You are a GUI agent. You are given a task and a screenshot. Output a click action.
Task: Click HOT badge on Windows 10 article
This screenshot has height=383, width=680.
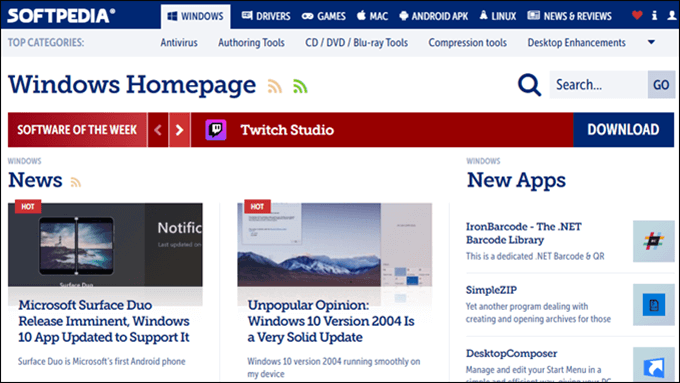(257, 206)
